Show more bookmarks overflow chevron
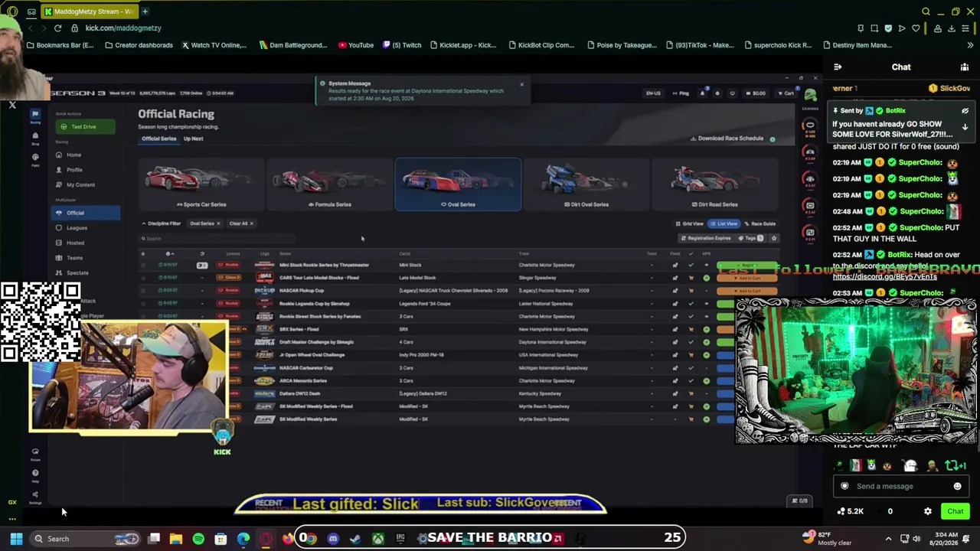 coord(971,45)
